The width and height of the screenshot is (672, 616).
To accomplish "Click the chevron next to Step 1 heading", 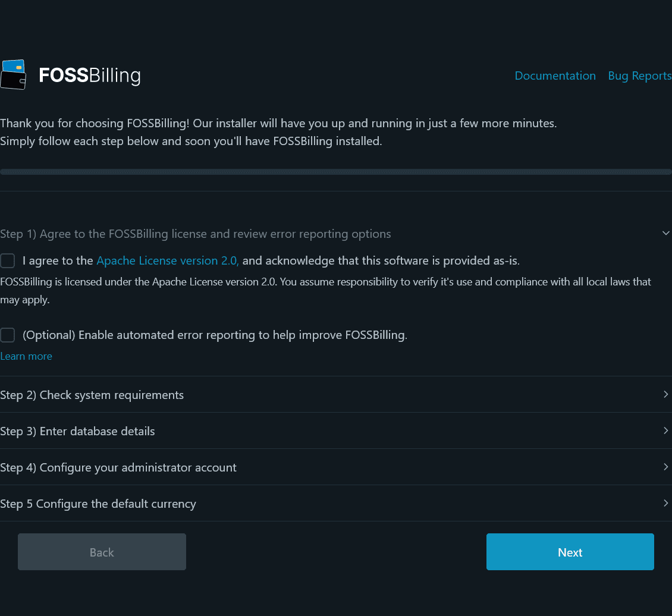I will point(665,233).
